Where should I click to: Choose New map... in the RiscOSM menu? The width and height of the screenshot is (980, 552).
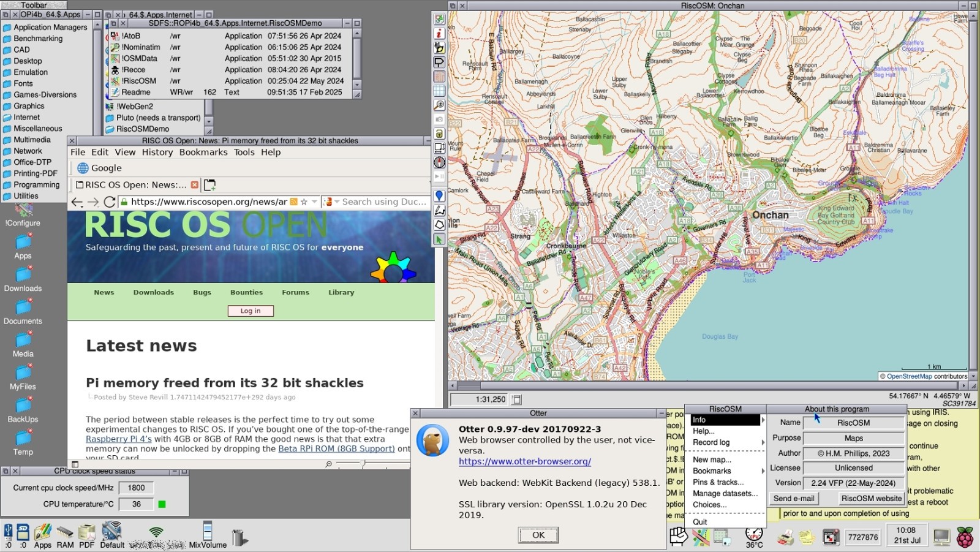coord(712,459)
